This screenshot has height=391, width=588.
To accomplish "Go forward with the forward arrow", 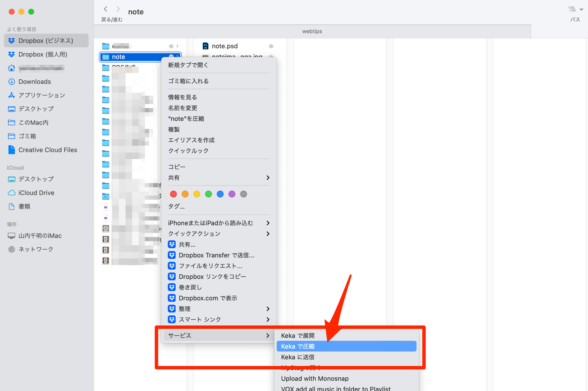I will [118, 9].
